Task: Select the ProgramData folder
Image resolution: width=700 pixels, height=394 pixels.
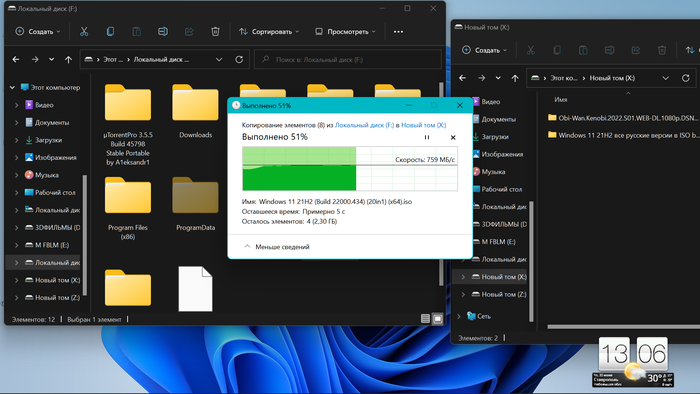Action: 196,204
